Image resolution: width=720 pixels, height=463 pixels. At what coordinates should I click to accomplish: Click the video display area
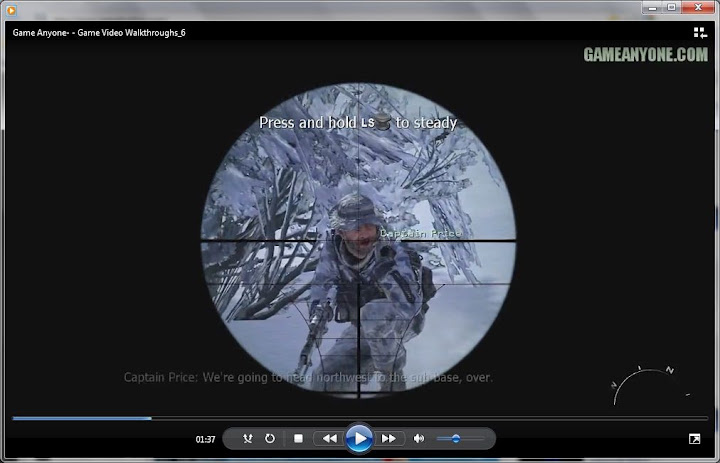[x=358, y=227]
